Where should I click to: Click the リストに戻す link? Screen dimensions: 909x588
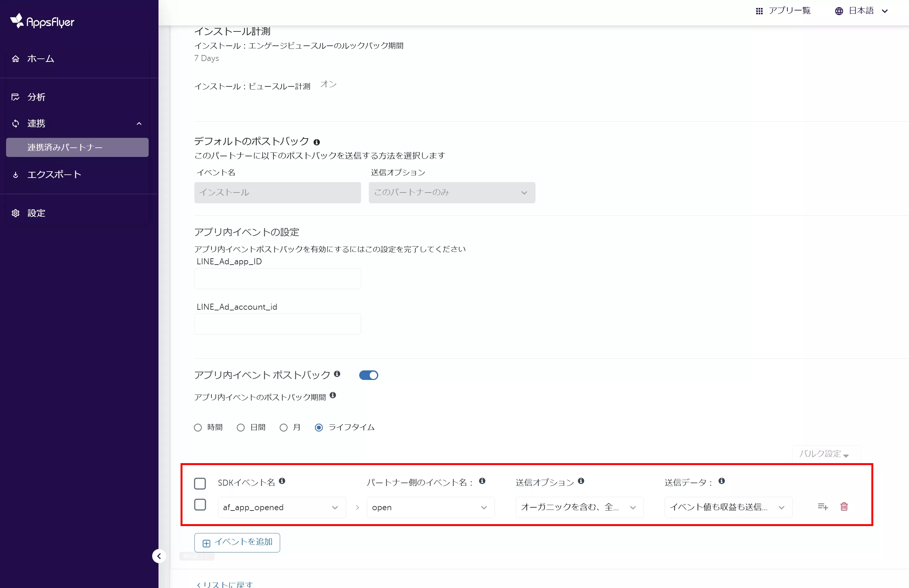pyautogui.click(x=225, y=584)
